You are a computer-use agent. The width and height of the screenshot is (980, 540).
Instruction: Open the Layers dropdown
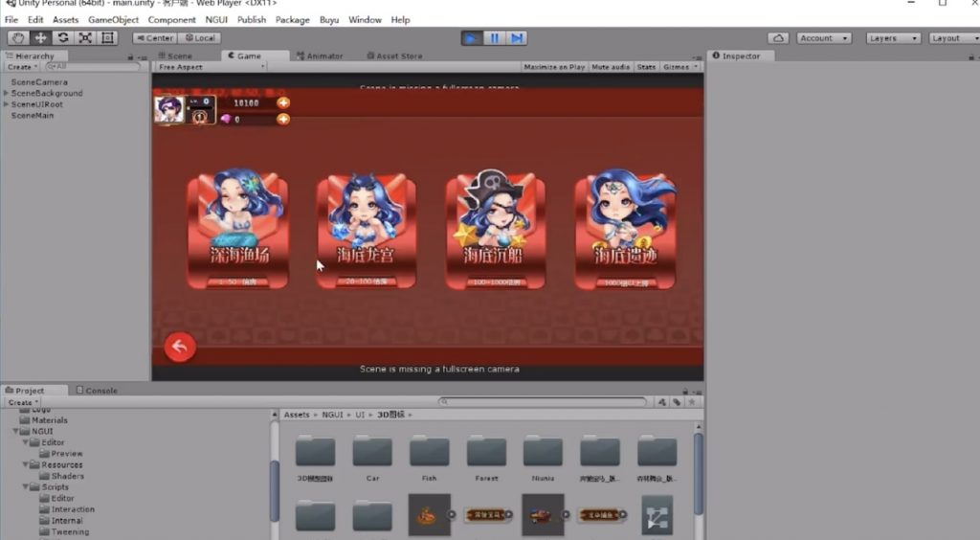click(893, 38)
